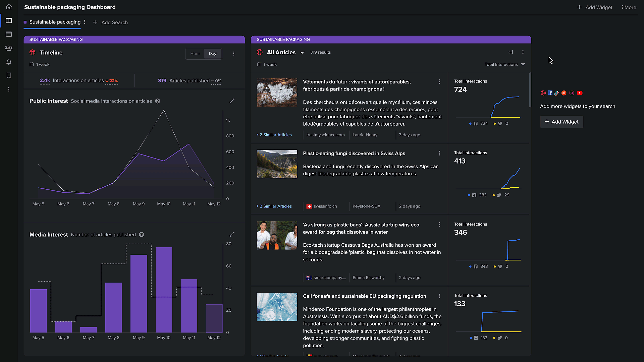Open the Home icon in sidebar

[x=9, y=7]
